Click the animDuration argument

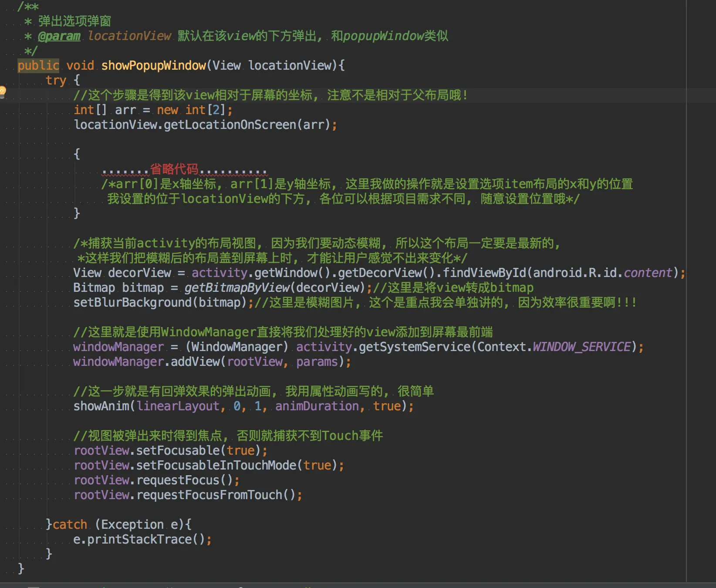(x=317, y=406)
